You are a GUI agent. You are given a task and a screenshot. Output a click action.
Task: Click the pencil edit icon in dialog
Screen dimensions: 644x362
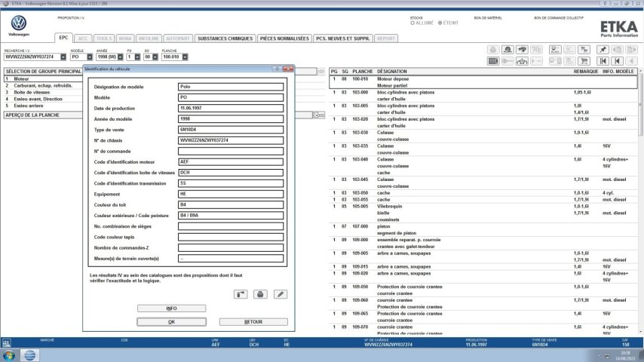coord(280,294)
